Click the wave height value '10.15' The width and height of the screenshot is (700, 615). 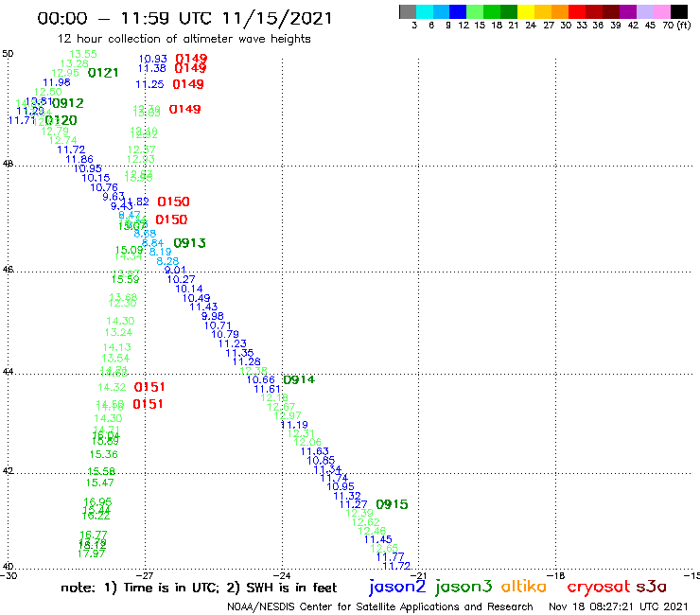(x=96, y=178)
